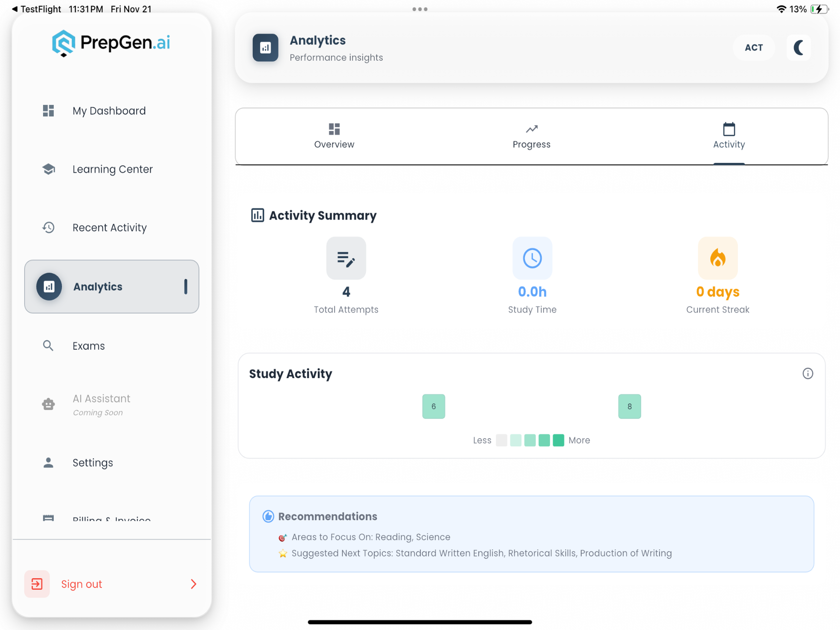Tap the home indicator bar at bottom

(x=420, y=622)
